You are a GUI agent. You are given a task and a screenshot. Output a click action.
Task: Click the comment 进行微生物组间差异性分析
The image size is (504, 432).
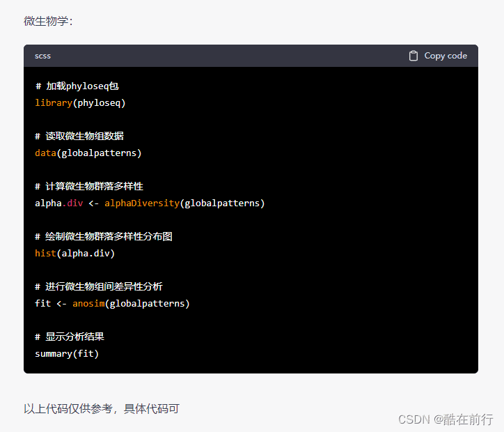(99, 286)
